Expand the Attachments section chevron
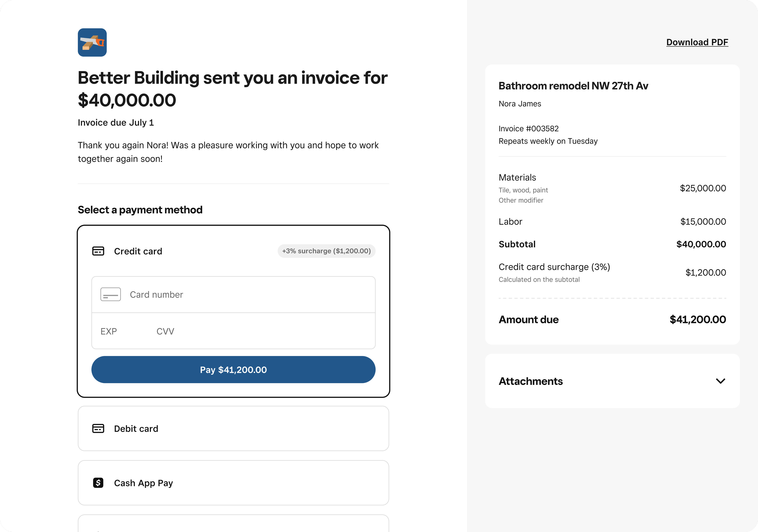Image resolution: width=758 pixels, height=532 pixels. click(720, 381)
